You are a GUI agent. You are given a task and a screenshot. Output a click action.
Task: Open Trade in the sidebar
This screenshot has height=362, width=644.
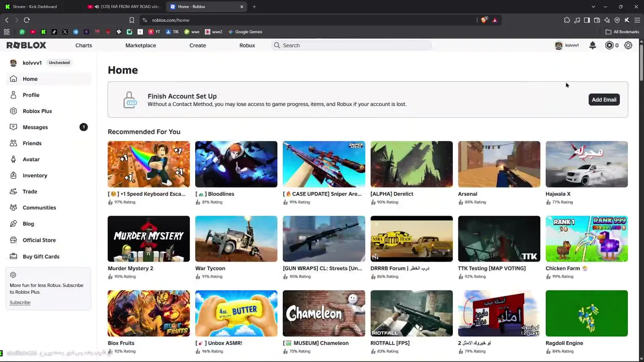(48, 192)
